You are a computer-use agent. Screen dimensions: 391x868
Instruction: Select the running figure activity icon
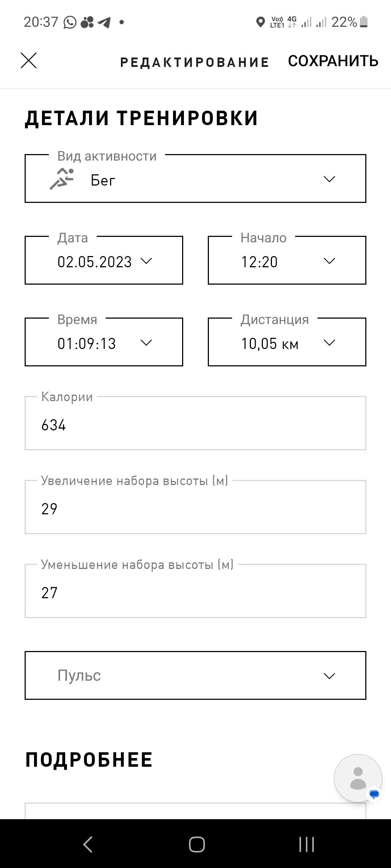62,179
